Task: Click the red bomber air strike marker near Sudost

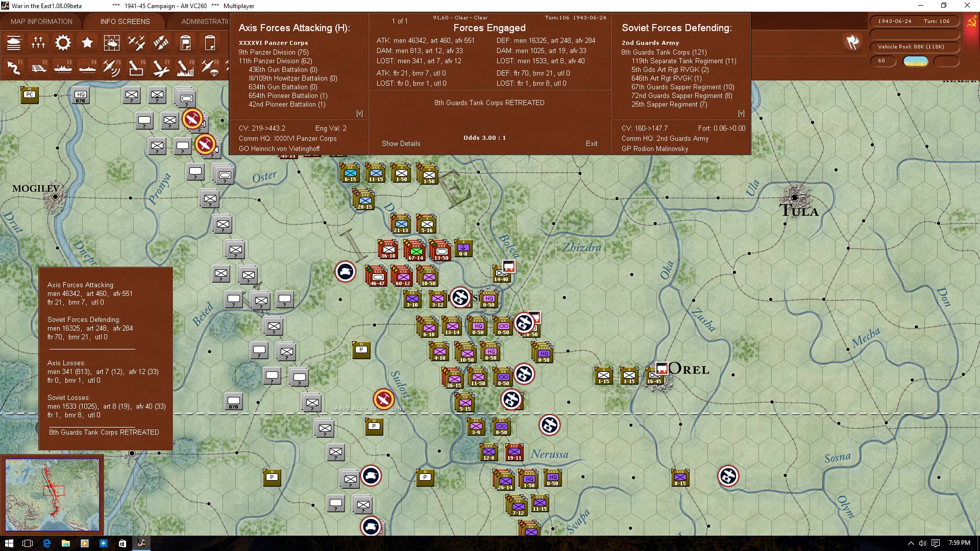Action: pos(383,399)
